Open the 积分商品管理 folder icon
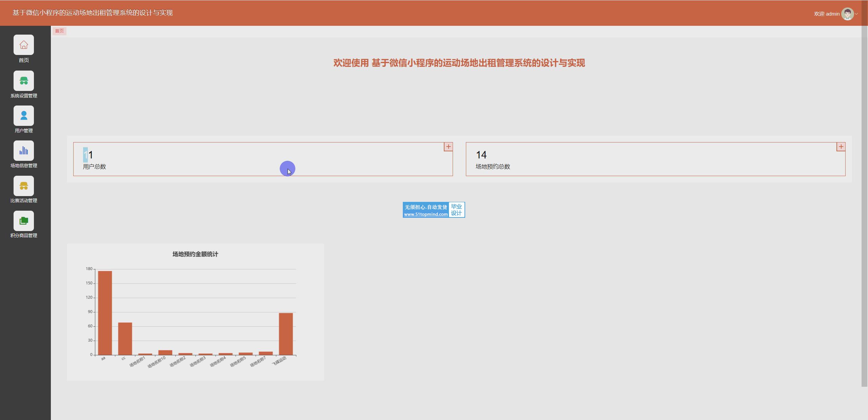This screenshot has width=868, height=420. coord(24,221)
